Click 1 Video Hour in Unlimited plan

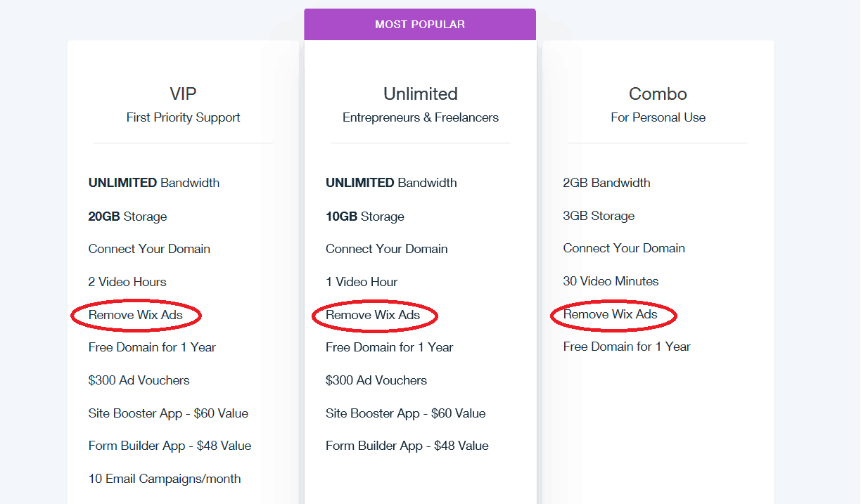tap(362, 282)
